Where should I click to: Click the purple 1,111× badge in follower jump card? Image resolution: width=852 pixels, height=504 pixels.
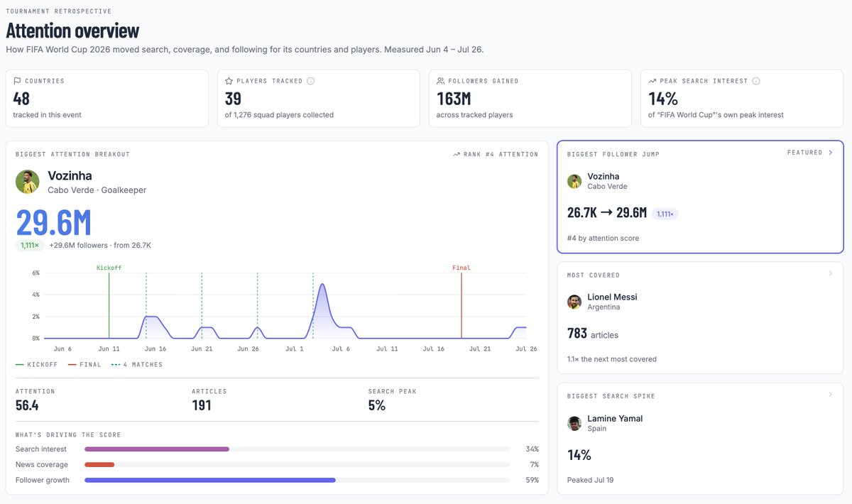pos(665,213)
